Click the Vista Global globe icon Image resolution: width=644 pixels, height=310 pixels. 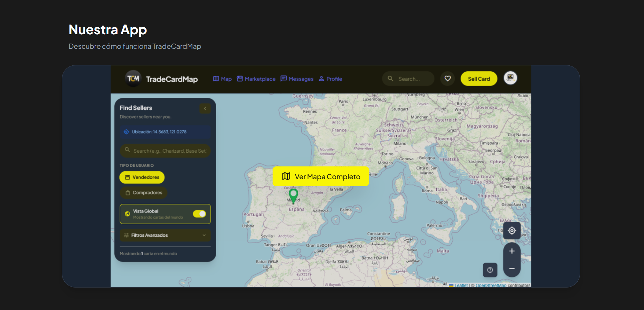click(x=127, y=214)
